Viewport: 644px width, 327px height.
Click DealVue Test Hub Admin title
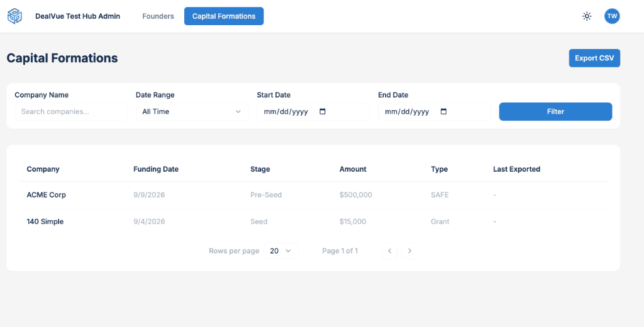77,16
